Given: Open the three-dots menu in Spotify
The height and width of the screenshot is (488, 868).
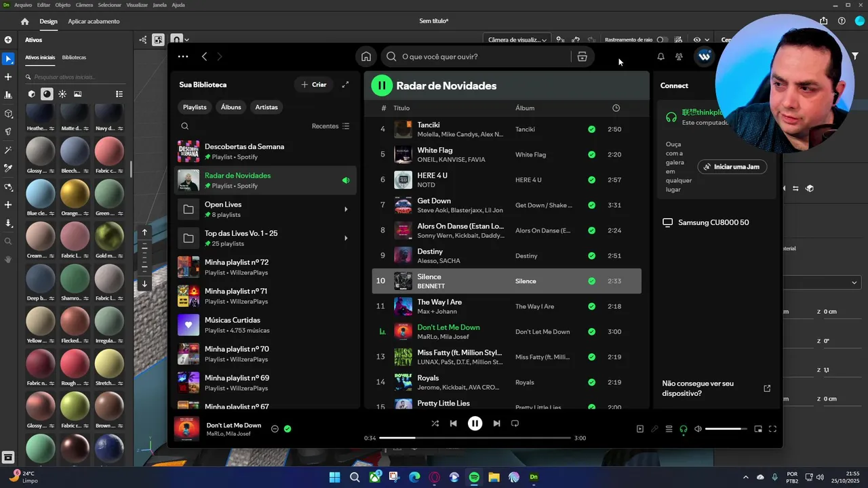Looking at the screenshot, I should point(183,57).
